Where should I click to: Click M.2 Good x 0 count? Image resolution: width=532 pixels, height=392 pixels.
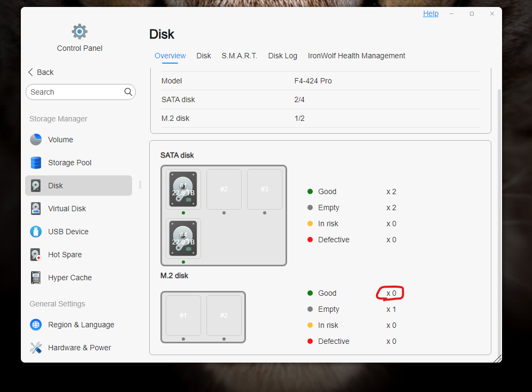pos(391,293)
